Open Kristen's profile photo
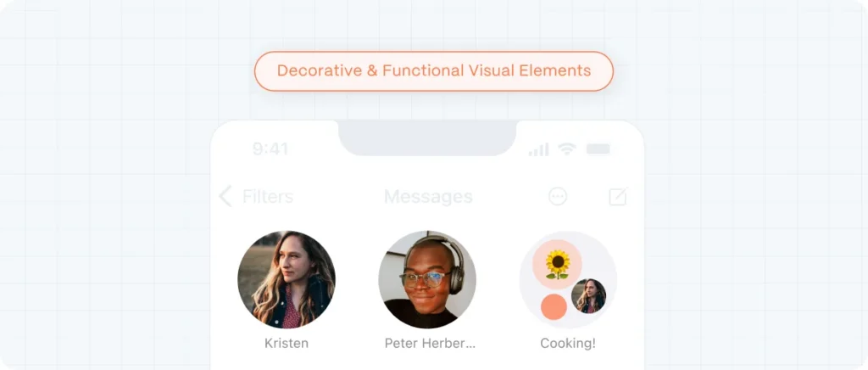 coord(287,280)
